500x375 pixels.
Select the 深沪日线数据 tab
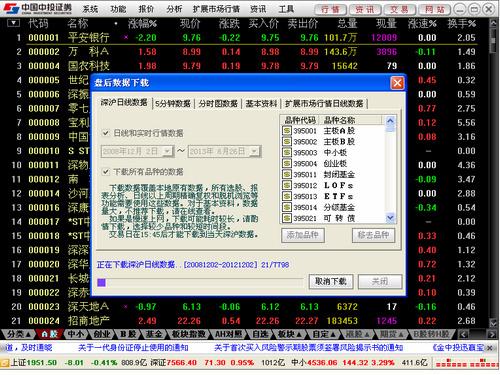tap(124, 103)
